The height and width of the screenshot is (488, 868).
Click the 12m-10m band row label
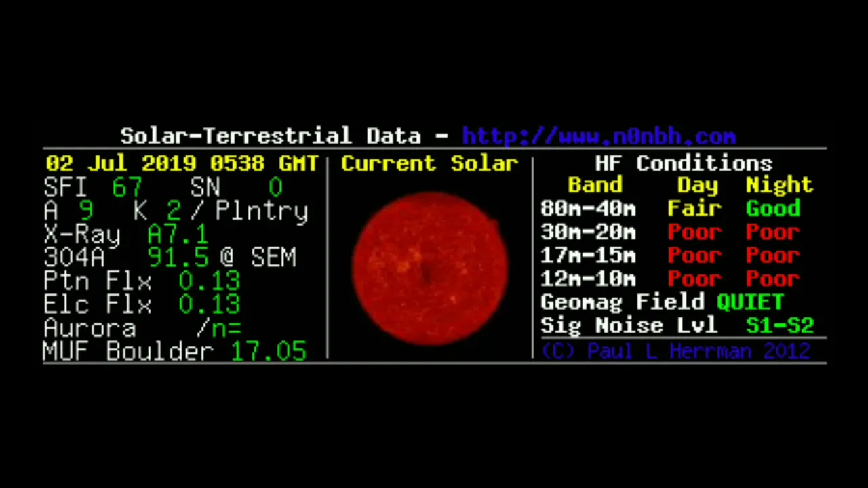588,279
